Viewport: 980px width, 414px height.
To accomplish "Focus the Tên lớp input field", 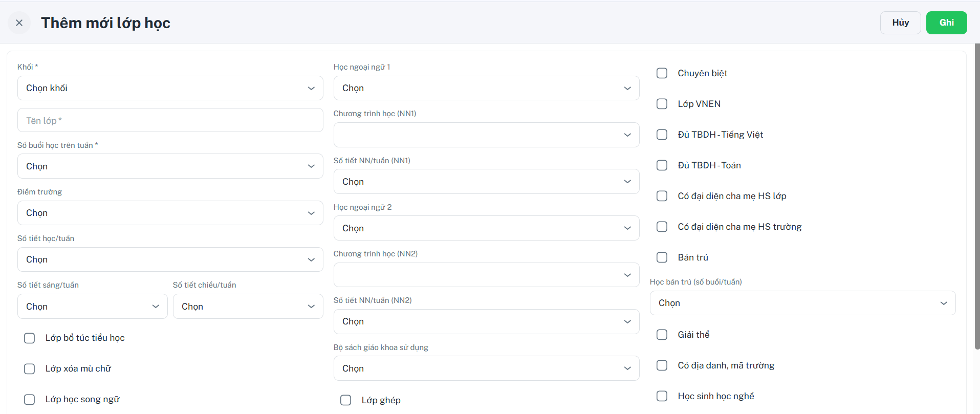I will (170, 120).
